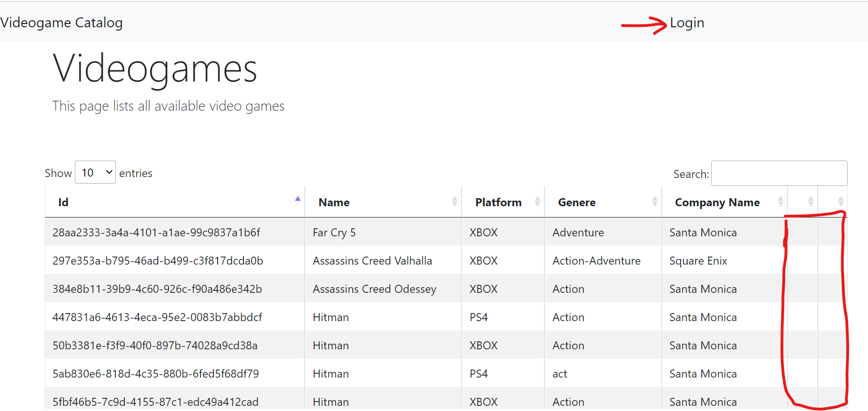Screen dimensions: 868x411
Task: Select the Assassins Creed Valhalla row
Action: pyautogui.click(x=372, y=261)
